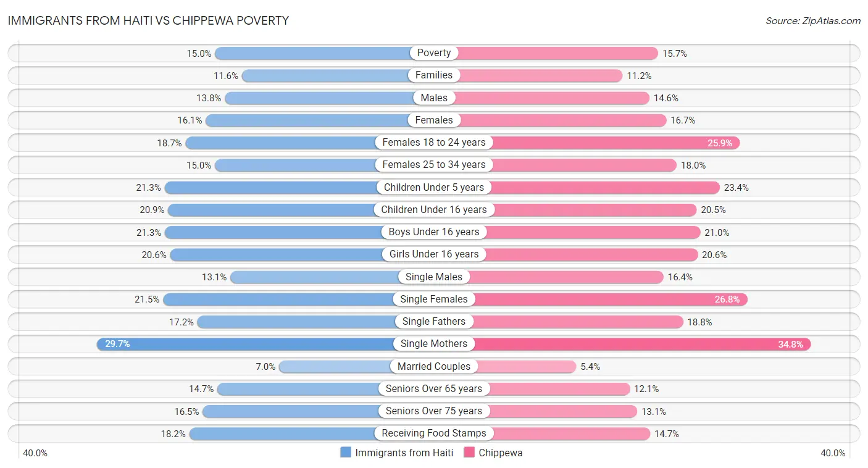Click the 26.8% Single Females Chippewa bar

click(x=605, y=299)
